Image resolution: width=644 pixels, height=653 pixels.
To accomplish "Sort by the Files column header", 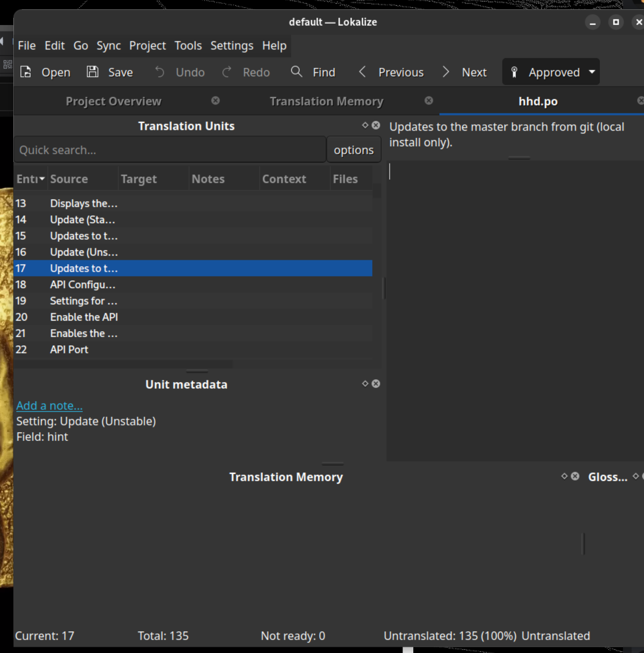I will (351, 179).
